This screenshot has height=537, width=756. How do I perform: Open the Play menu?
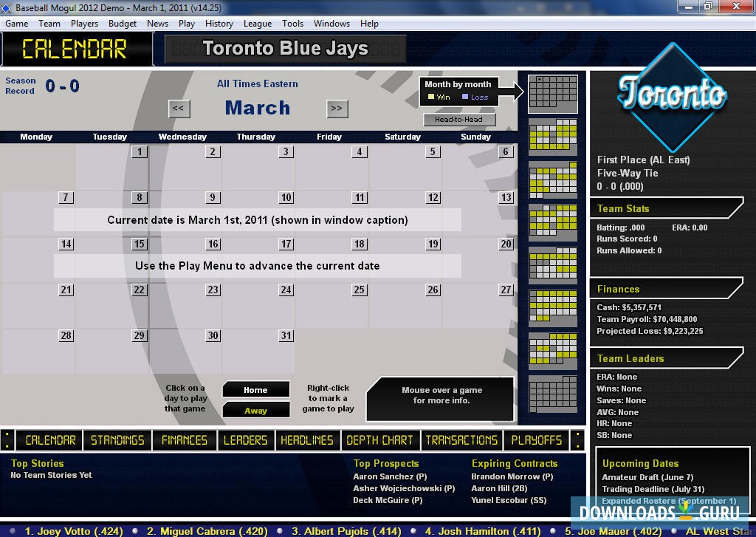pos(187,23)
